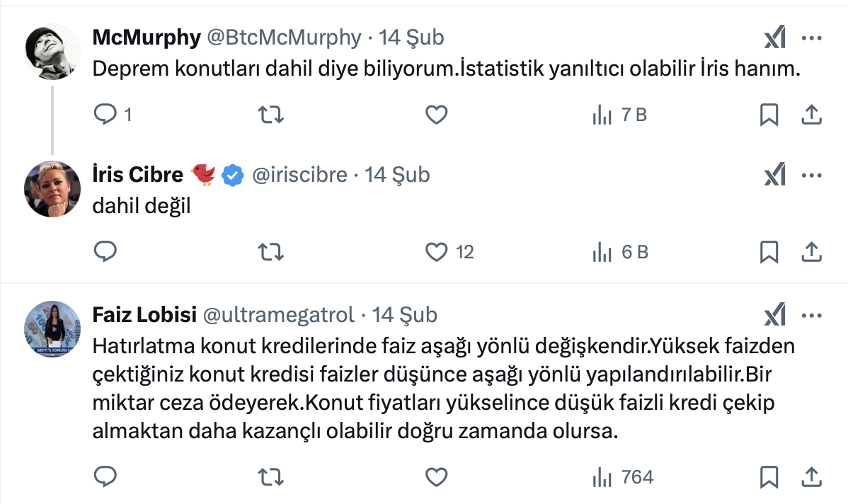Open the 14 Şub timestamp on McMurphy's tweet

click(x=411, y=38)
